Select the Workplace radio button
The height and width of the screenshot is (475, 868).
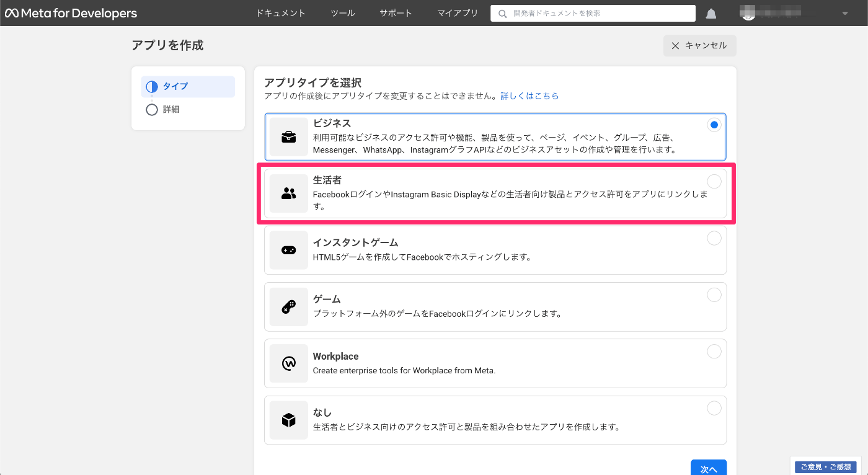pos(714,352)
